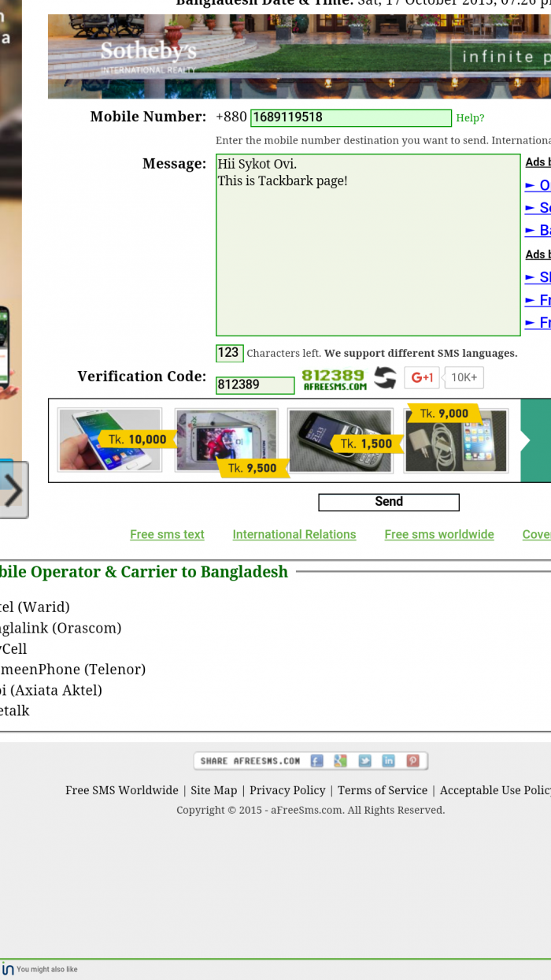Click the You might also like bar
The image size is (551, 980).
[275, 969]
